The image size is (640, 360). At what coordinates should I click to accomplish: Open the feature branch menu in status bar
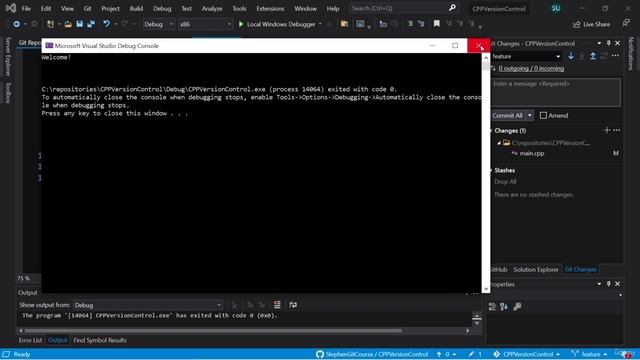coord(589,354)
